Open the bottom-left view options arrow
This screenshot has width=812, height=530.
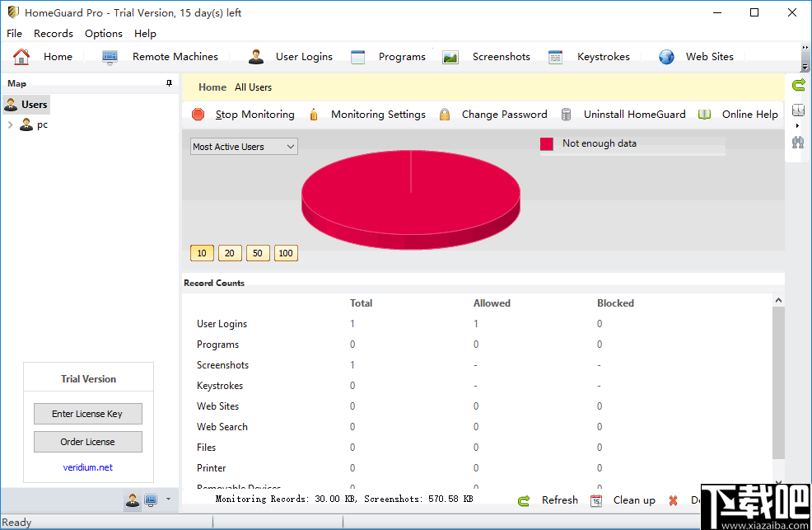pyautogui.click(x=168, y=500)
